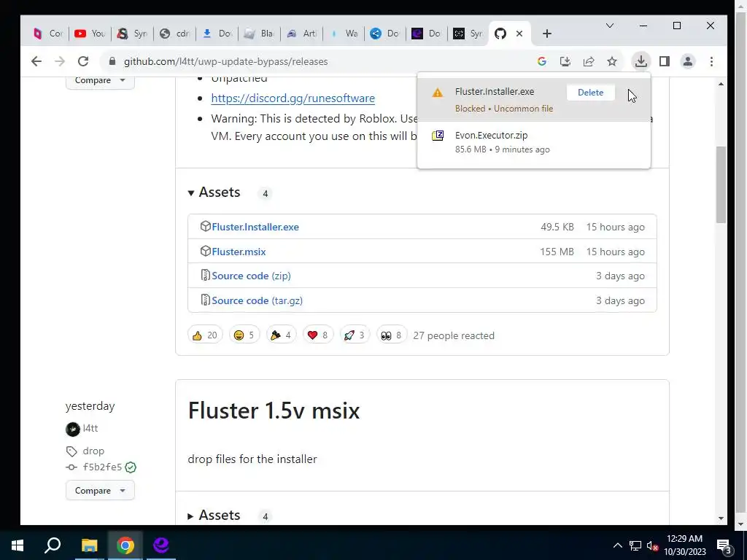The width and height of the screenshot is (747, 560).
Task: View site info via the lock icon
Action: coord(112,61)
